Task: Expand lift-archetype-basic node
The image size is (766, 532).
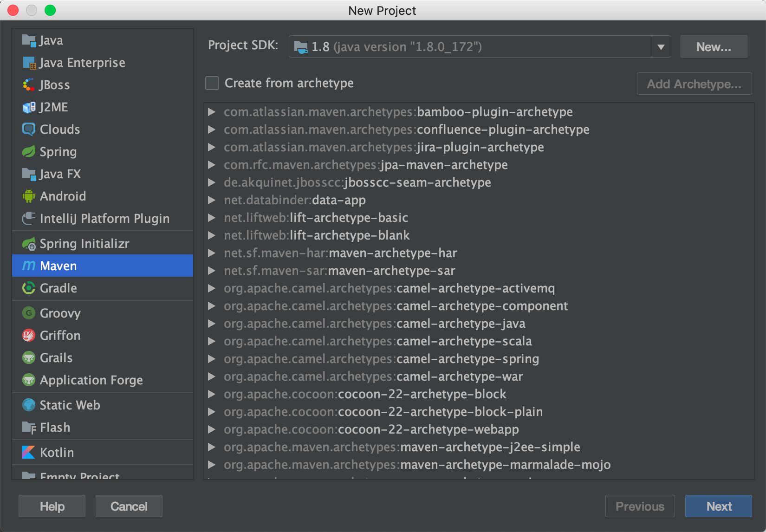Action: tap(212, 218)
